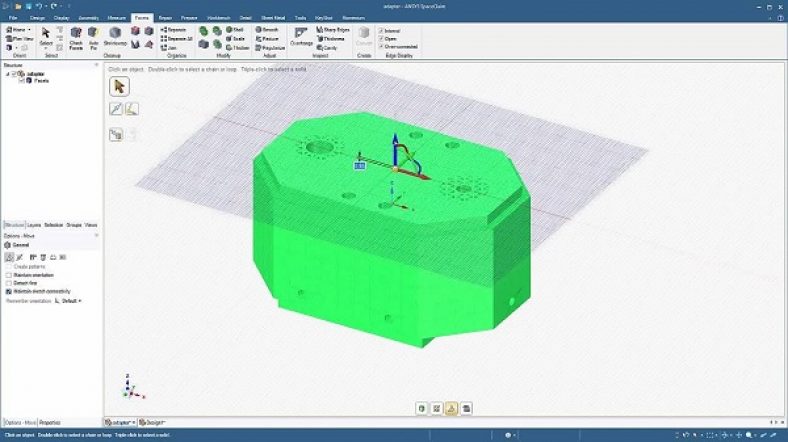Click the Auto Fix tool
The width and height of the screenshot is (788, 442).
(93, 38)
